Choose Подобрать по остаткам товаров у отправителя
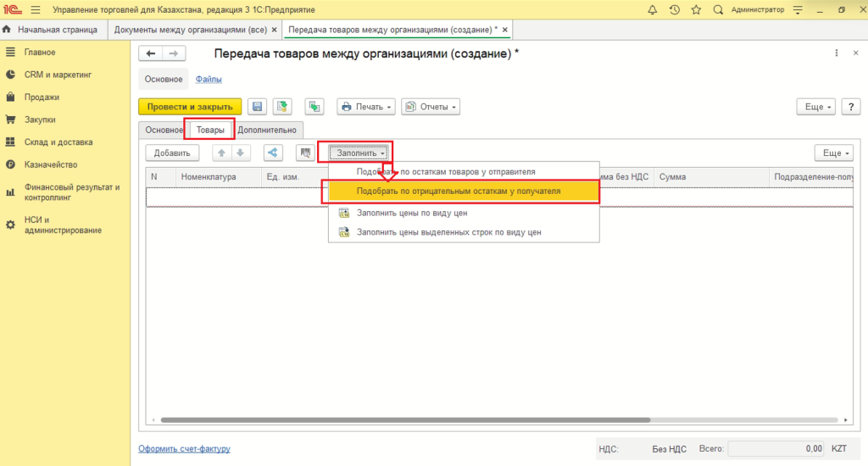The width and height of the screenshot is (868, 466). [464, 171]
